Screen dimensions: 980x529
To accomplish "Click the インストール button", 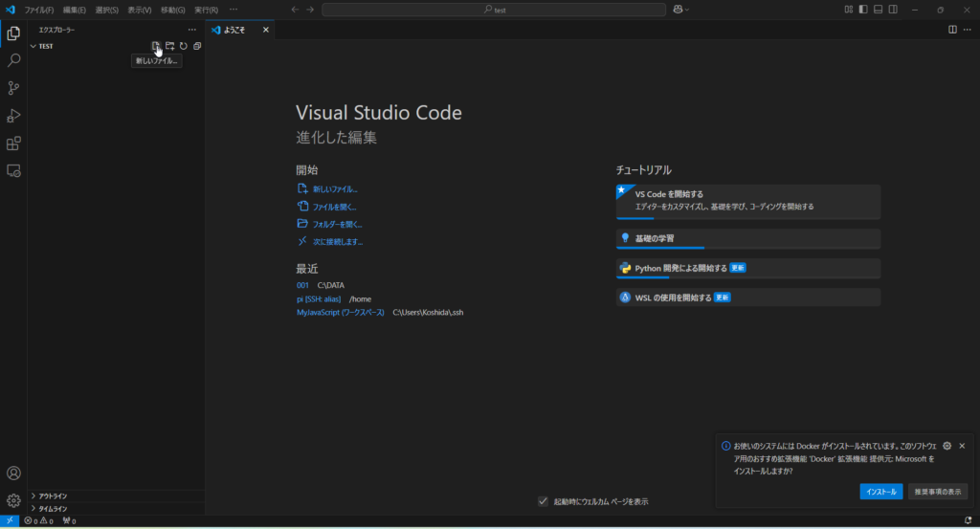I will click(x=881, y=492).
